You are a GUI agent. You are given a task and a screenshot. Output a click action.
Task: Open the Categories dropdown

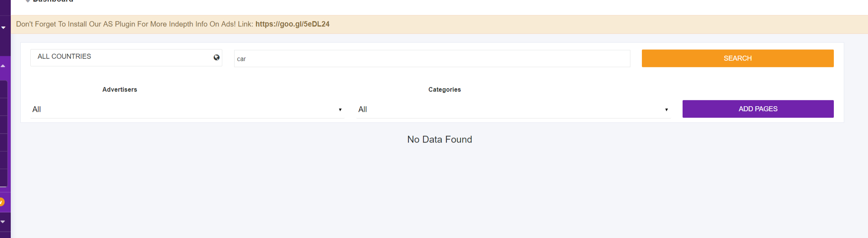pos(513,109)
